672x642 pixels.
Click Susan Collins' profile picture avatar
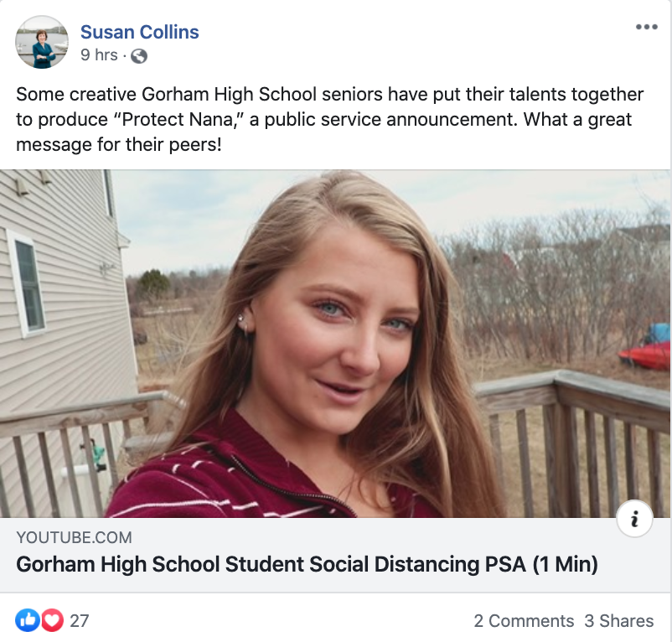coord(41,42)
